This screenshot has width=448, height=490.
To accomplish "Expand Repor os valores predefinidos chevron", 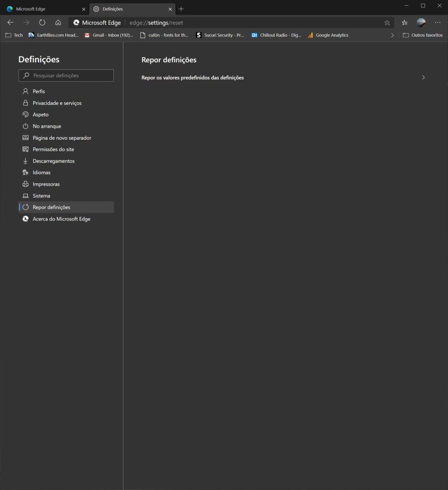I will point(423,78).
